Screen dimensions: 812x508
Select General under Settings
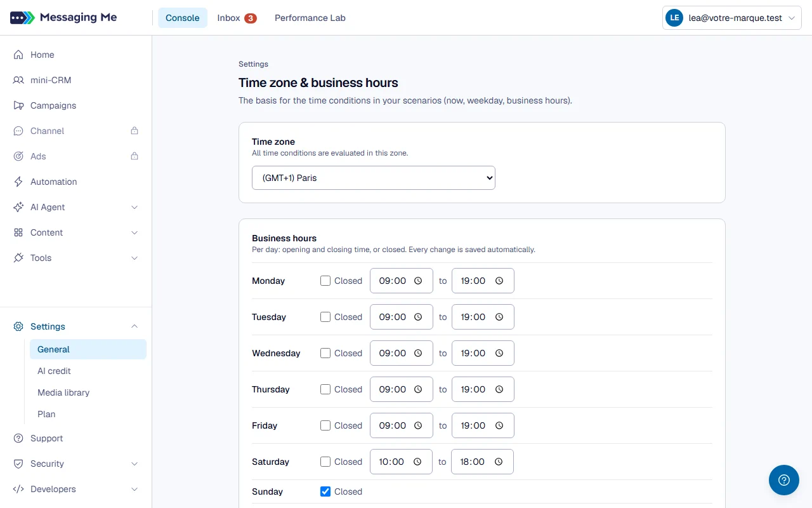88,349
